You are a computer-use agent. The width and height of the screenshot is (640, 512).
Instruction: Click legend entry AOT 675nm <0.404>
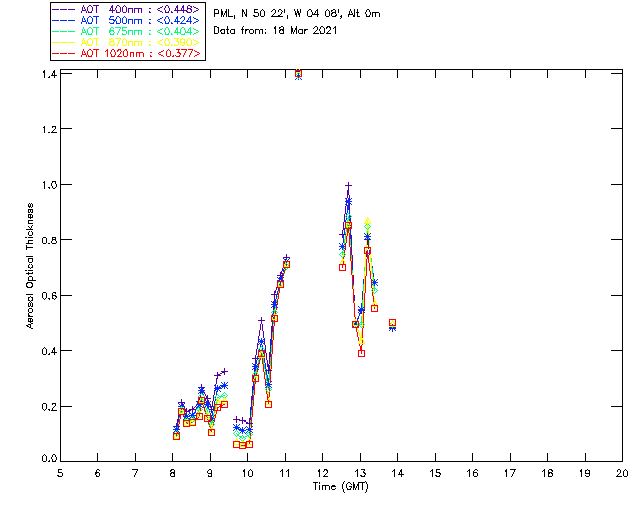coord(126,31)
